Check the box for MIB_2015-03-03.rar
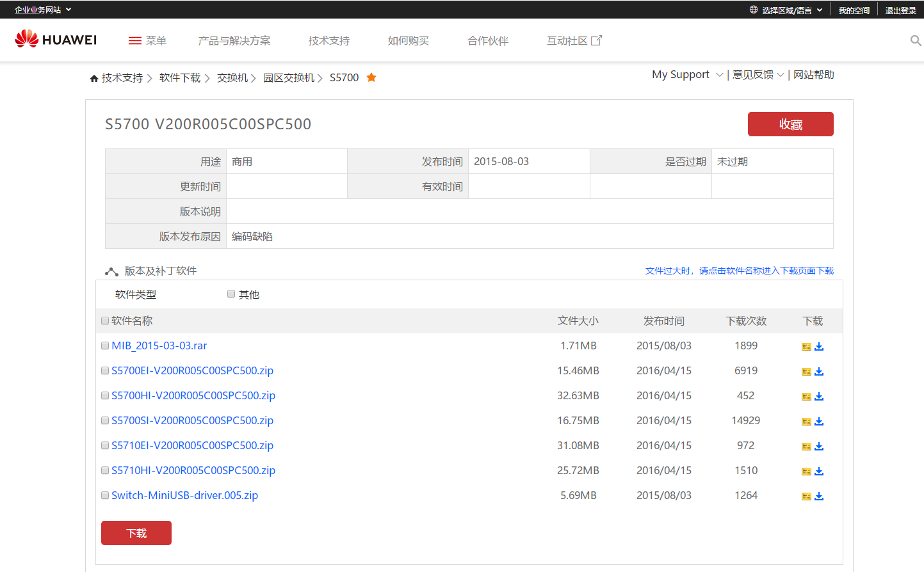The height and width of the screenshot is (572, 924). tap(105, 346)
